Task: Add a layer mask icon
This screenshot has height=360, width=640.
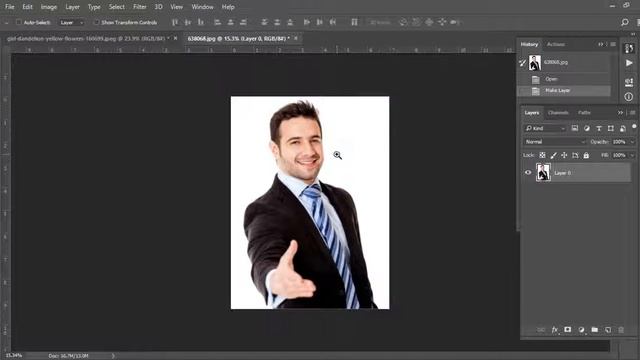Action: pyautogui.click(x=568, y=330)
